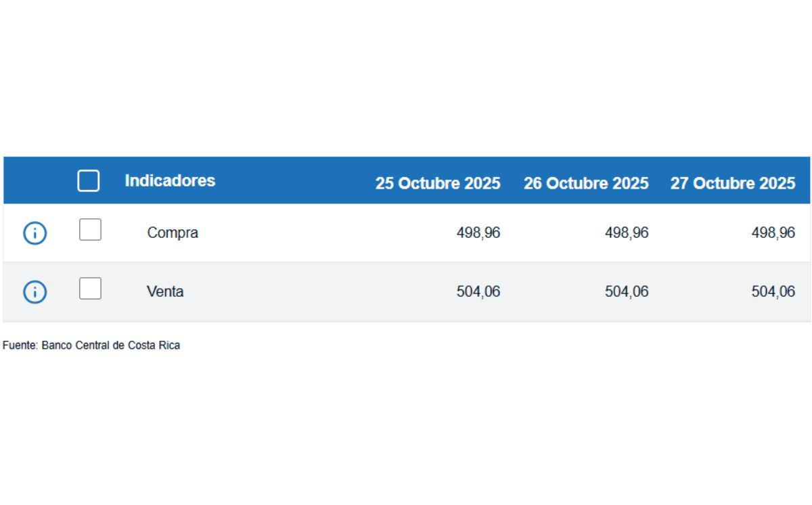The height and width of the screenshot is (505, 812).
Task: Click Venta value for 25 Octubre
Action: tap(478, 292)
